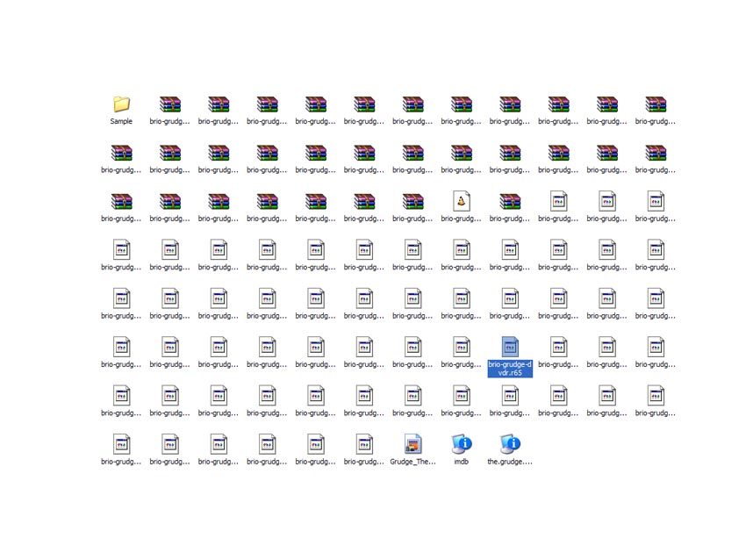The image size is (746, 560).
Task: Select file icon directly above highlighted r65 file
Action: (510, 298)
